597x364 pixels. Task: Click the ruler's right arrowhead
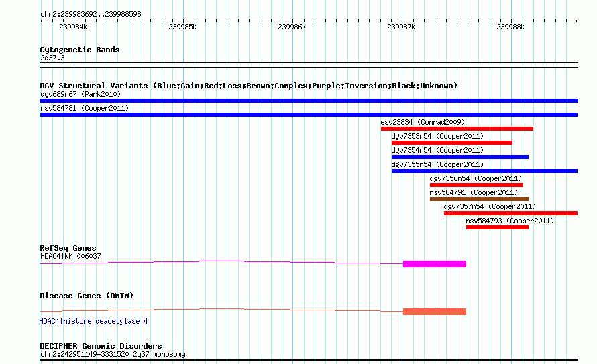(x=576, y=21)
